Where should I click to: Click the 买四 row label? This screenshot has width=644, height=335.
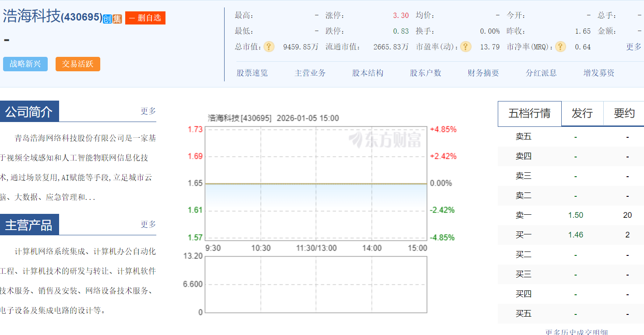(x=524, y=294)
